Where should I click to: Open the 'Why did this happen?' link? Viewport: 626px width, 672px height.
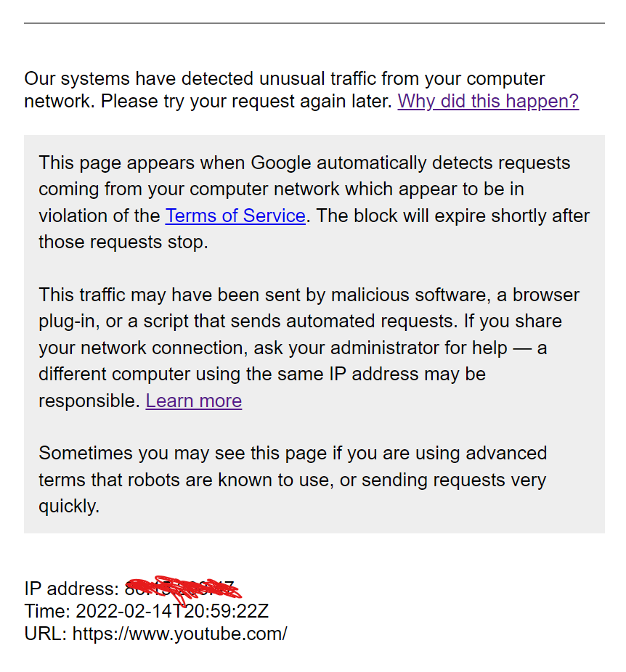pos(488,102)
